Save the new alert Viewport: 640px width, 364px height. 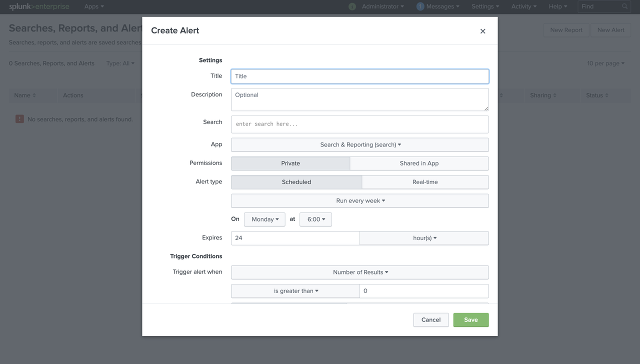[470, 319]
